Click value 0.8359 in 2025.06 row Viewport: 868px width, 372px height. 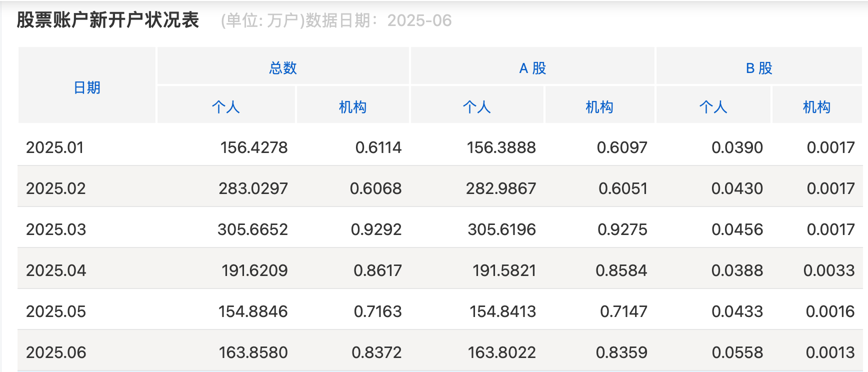[622, 352]
